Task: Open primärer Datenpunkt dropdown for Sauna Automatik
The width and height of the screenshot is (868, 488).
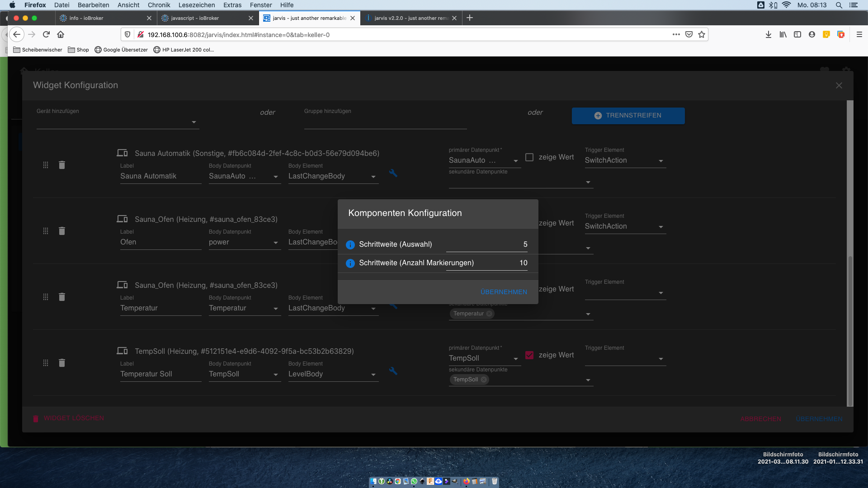Action: coord(485,160)
